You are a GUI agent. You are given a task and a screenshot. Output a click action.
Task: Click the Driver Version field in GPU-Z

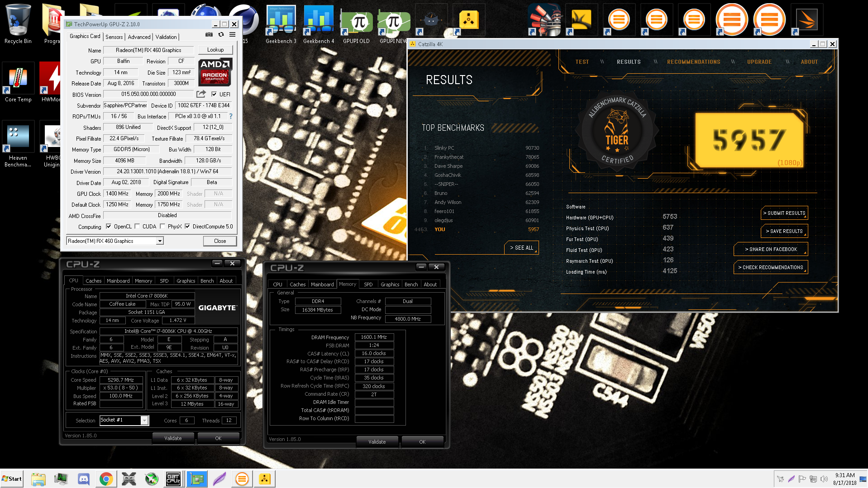(167, 171)
